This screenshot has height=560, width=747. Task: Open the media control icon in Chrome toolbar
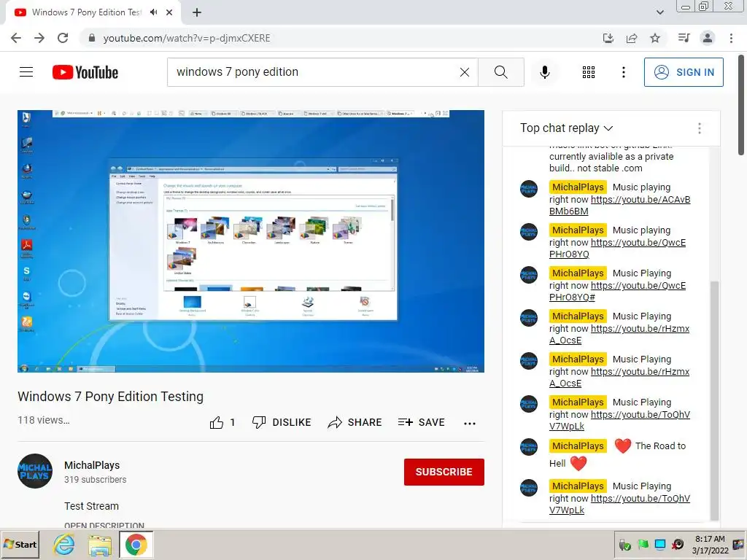[684, 38]
